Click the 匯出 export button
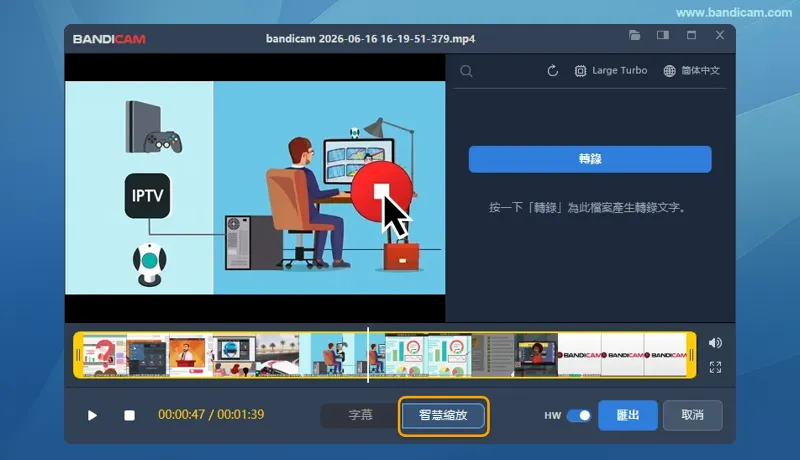Image resolution: width=800 pixels, height=460 pixels. (628, 415)
